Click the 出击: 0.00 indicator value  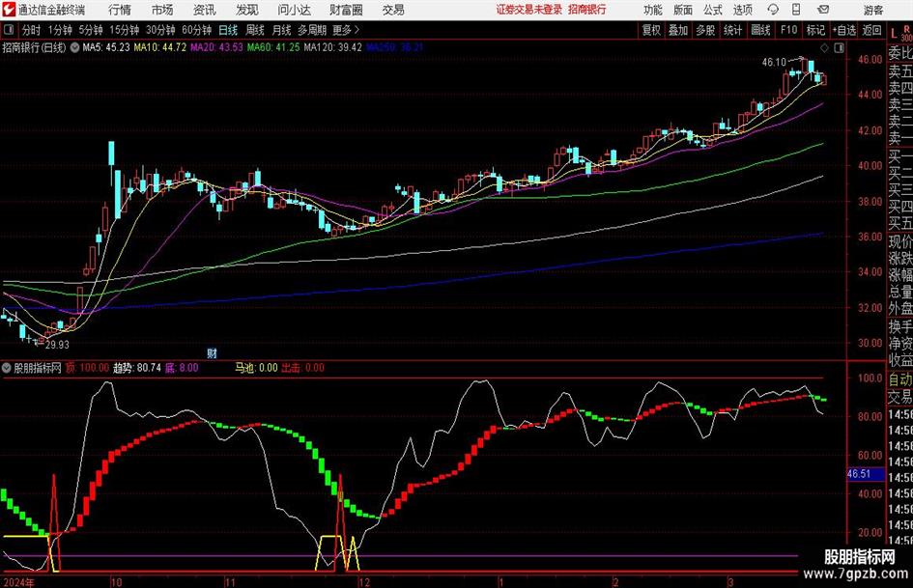pyautogui.click(x=302, y=368)
